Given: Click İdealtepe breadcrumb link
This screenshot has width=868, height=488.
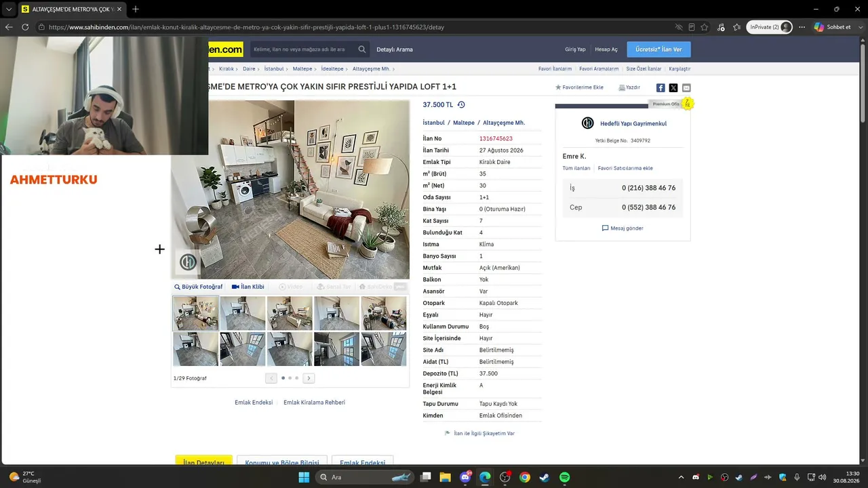Looking at the screenshot, I should click(332, 68).
